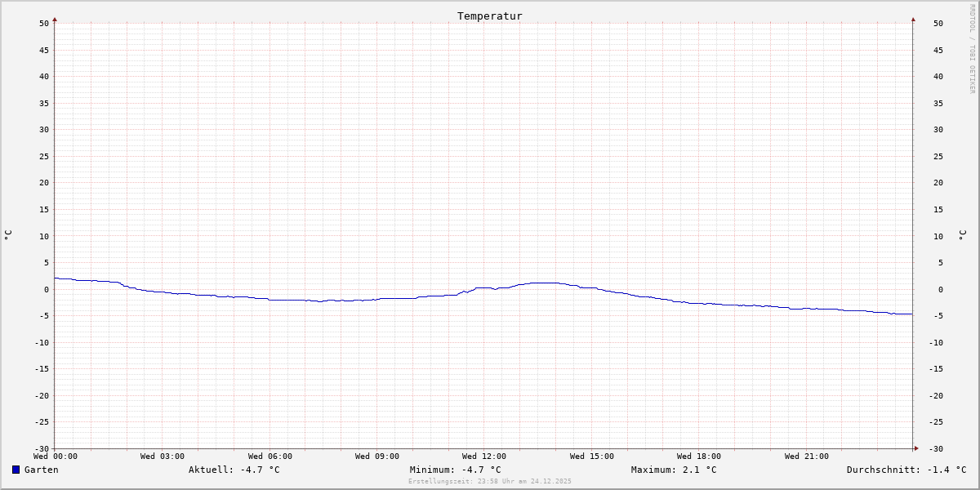Click the Erstellungszeit timestamp footer text
The height and width of the screenshot is (490, 980).
point(490,481)
